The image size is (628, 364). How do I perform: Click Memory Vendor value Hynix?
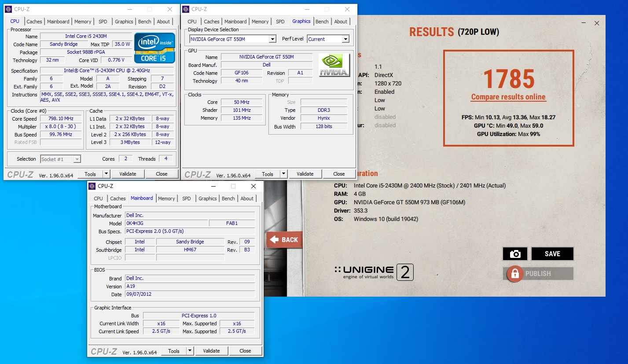pyautogui.click(x=324, y=118)
